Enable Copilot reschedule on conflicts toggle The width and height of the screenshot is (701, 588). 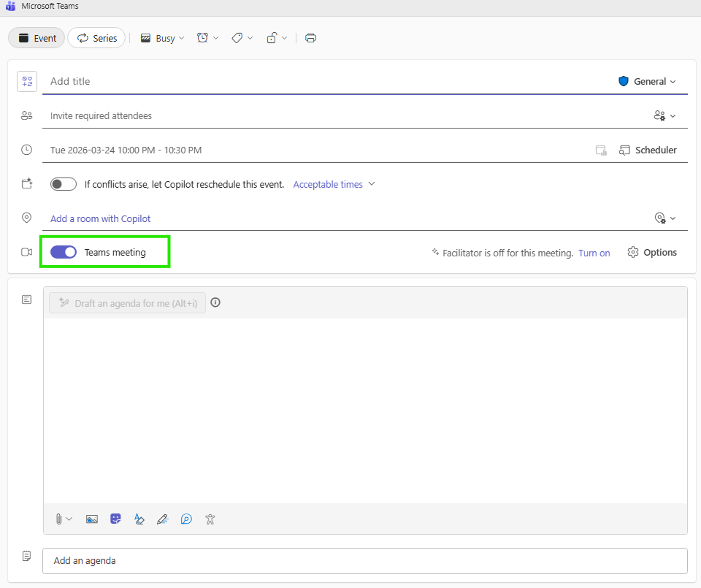(64, 184)
